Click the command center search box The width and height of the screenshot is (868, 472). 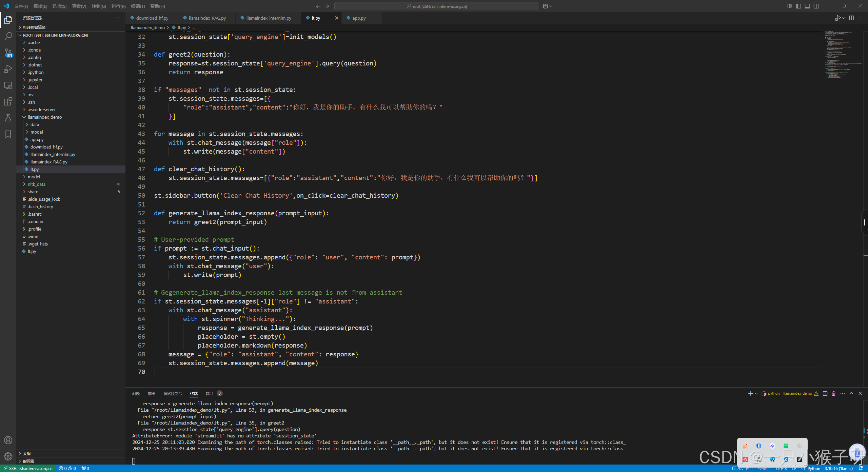pos(436,6)
